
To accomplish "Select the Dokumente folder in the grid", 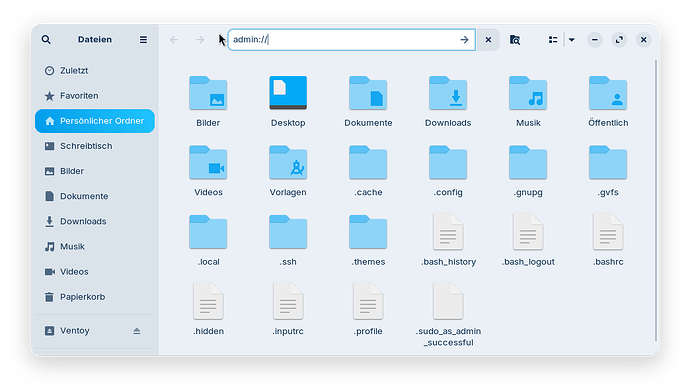I will 368,93.
